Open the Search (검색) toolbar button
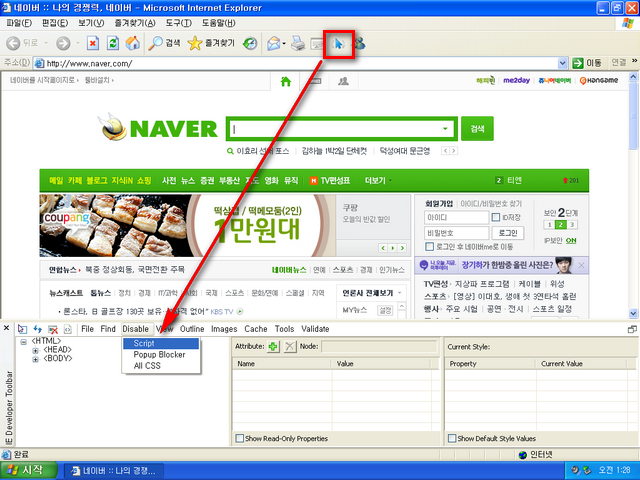 (x=164, y=43)
